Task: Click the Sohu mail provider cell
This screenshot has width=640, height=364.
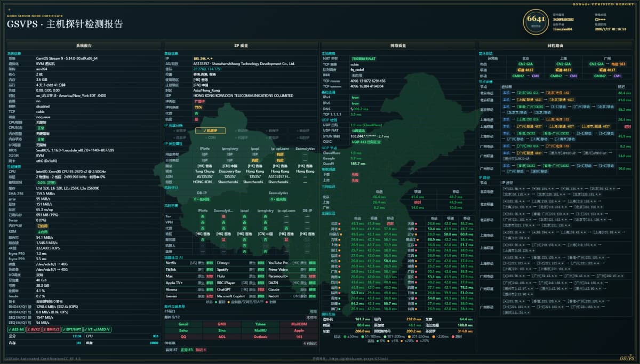Action: click(x=183, y=330)
